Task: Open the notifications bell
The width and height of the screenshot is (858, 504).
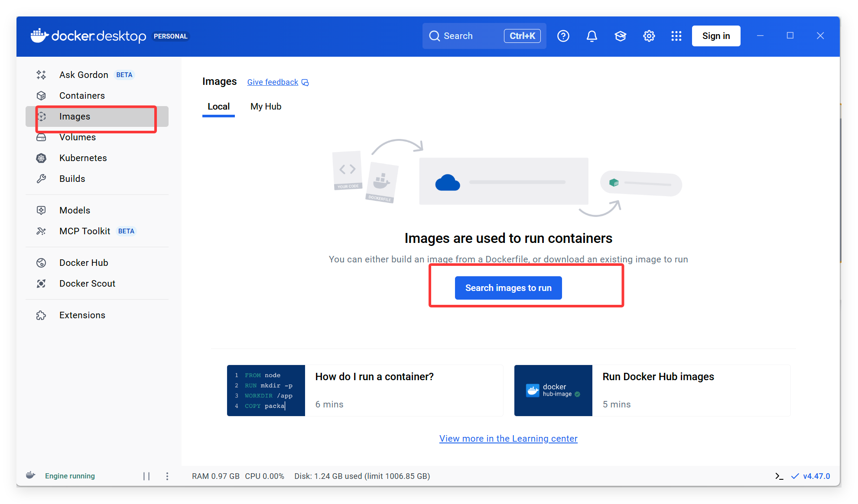Action: coord(591,36)
